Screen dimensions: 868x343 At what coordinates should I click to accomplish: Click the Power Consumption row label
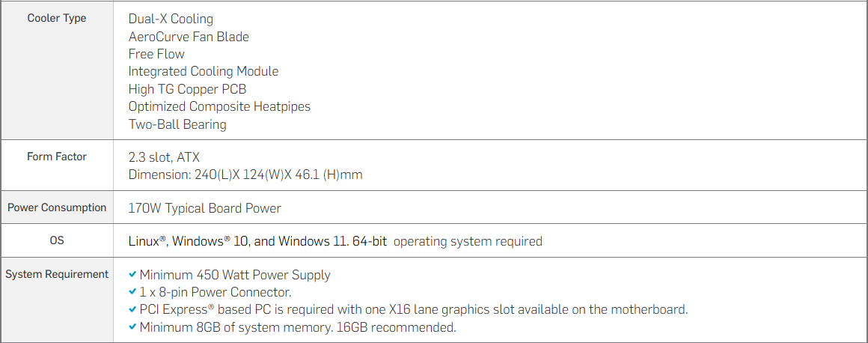(57, 207)
